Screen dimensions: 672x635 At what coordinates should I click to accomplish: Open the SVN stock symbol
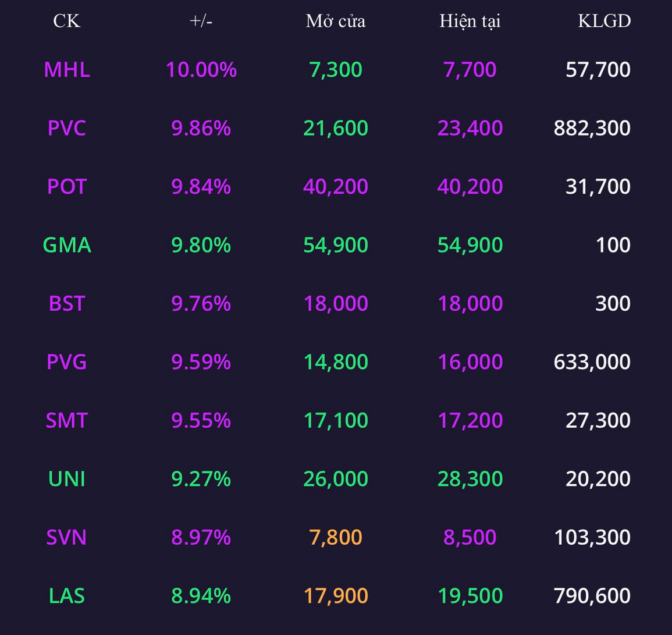pyautogui.click(x=67, y=537)
